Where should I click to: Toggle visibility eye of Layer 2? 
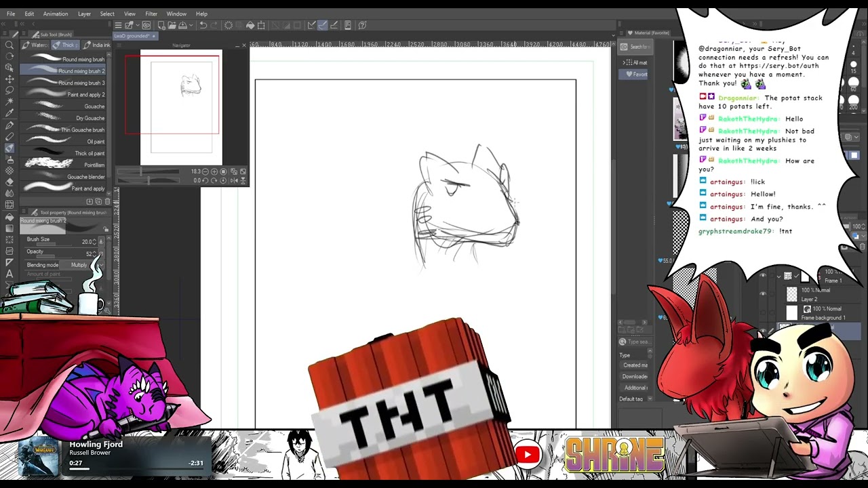(x=763, y=293)
